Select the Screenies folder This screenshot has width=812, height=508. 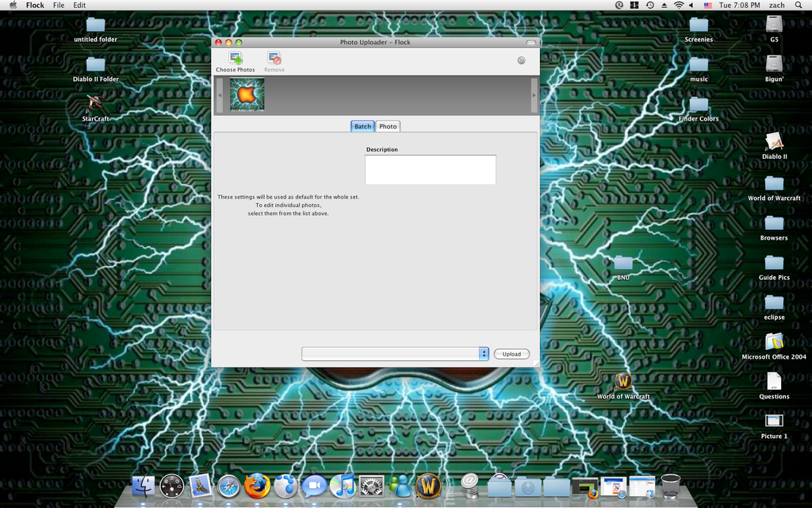click(x=699, y=29)
